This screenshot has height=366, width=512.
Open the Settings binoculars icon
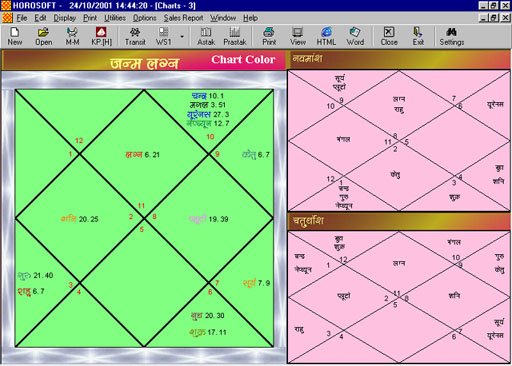click(x=452, y=36)
